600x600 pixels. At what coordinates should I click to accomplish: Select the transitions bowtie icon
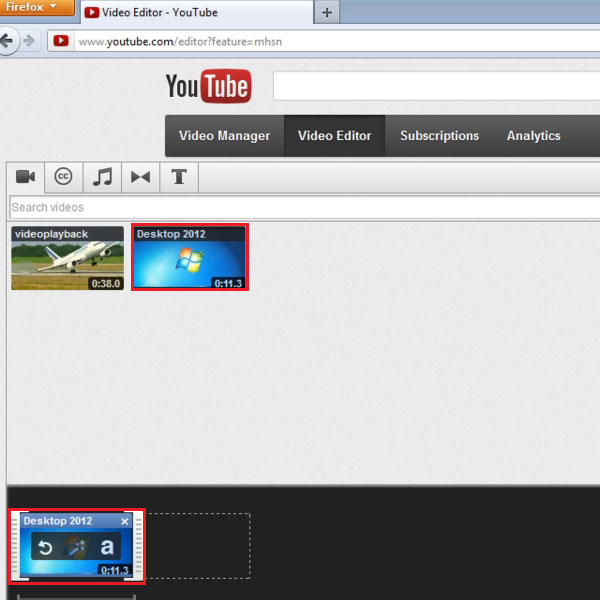[x=140, y=177]
